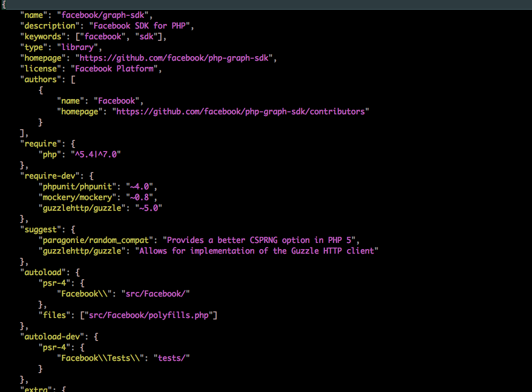The height and width of the screenshot is (392, 532).
Task: Click the "Provides a better CSPRNG option" string
Action: click(x=259, y=240)
